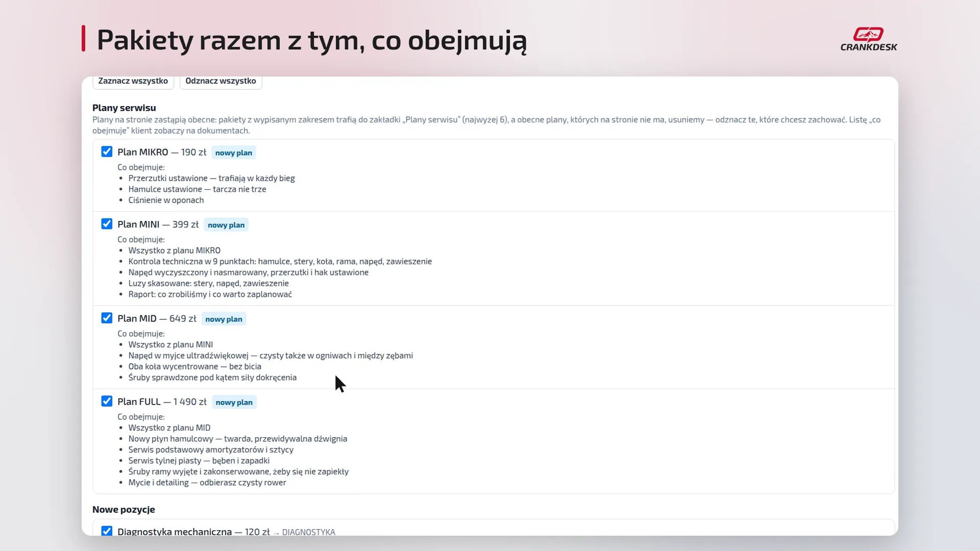Click the DIAGNOSTYKA category label

pyautogui.click(x=308, y=532)
